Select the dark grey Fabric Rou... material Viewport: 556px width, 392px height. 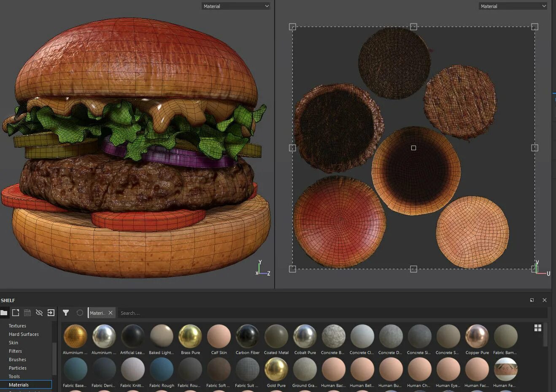(190, 369)
